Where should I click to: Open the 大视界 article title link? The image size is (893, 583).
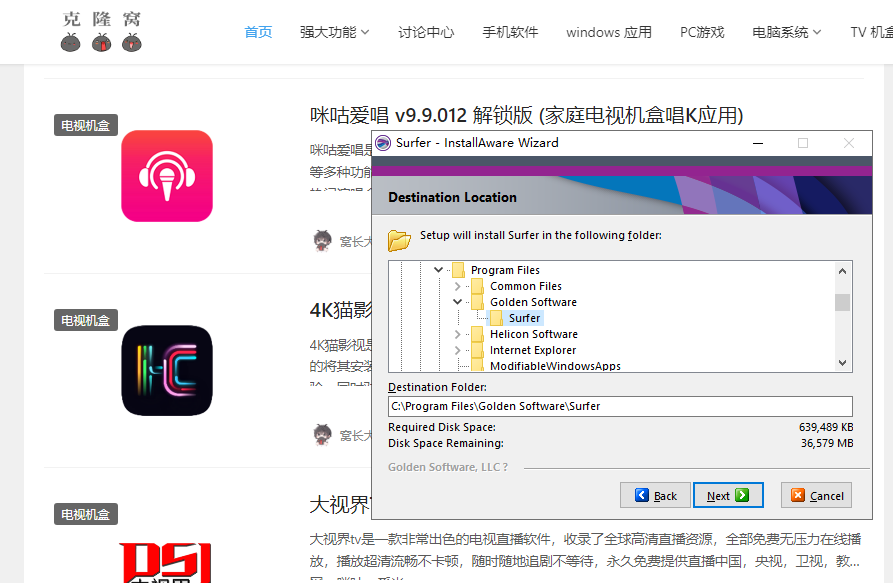(340, 504)
